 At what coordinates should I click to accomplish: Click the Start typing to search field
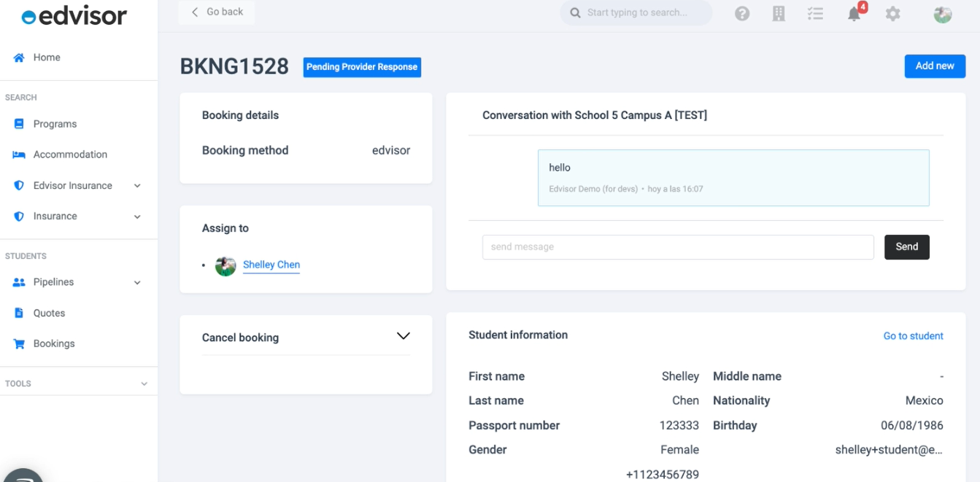[636, 12]
